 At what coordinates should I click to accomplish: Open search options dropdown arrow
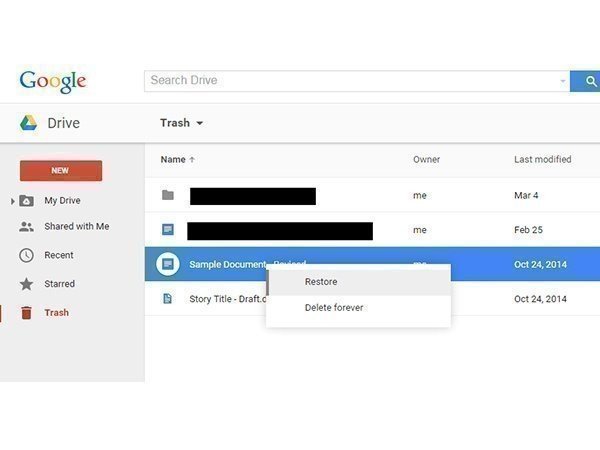(562, 81)
